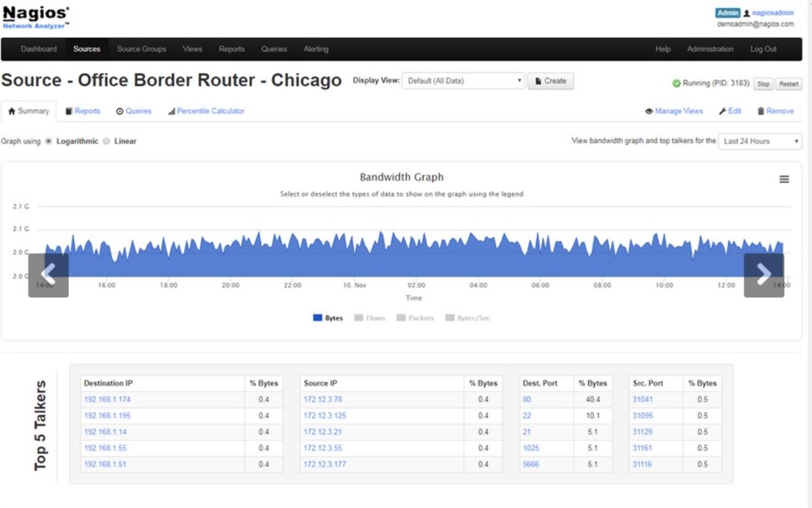Select the Linear graph radio button
The height and width of the screenshot is (508, 812).
tap(106, 142)
